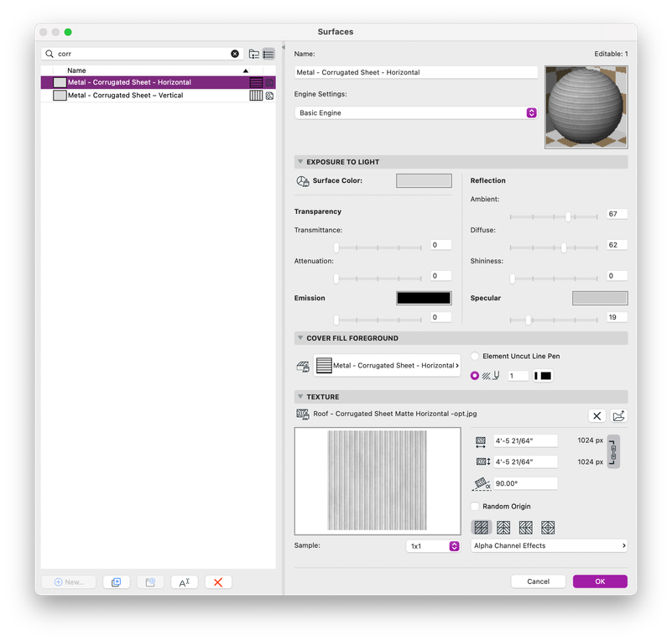The image size is (672, 641).
Task: Open Sample size 1x1 dropdown
Action: coord(433,546)
